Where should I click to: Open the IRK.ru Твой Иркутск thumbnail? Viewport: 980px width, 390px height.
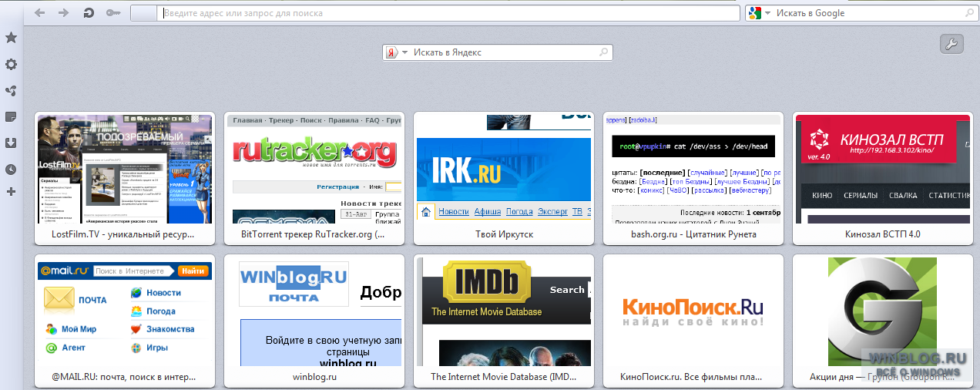504,169
